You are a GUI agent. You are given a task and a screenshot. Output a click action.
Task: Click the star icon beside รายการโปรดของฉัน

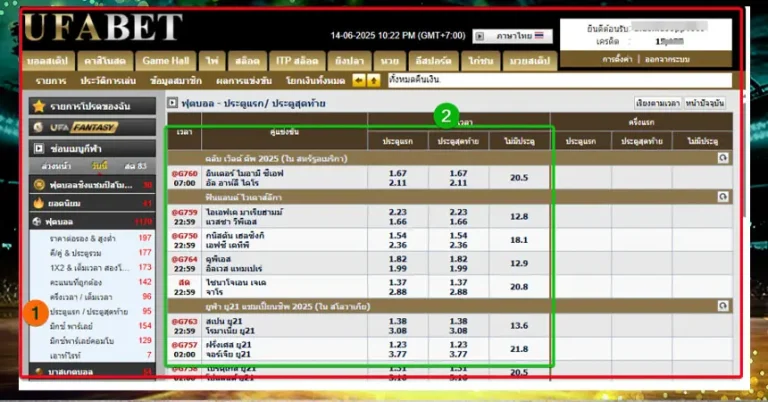click(39, 106)
